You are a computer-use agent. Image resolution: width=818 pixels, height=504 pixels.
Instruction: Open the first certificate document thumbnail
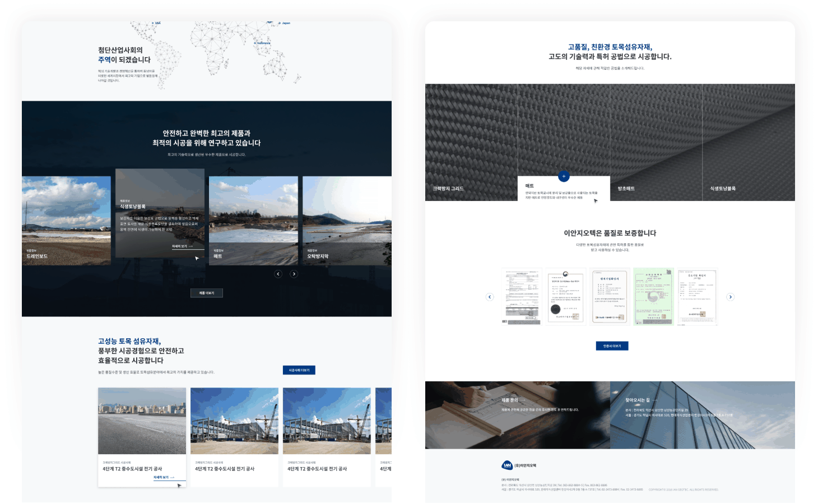click(522, 296)
